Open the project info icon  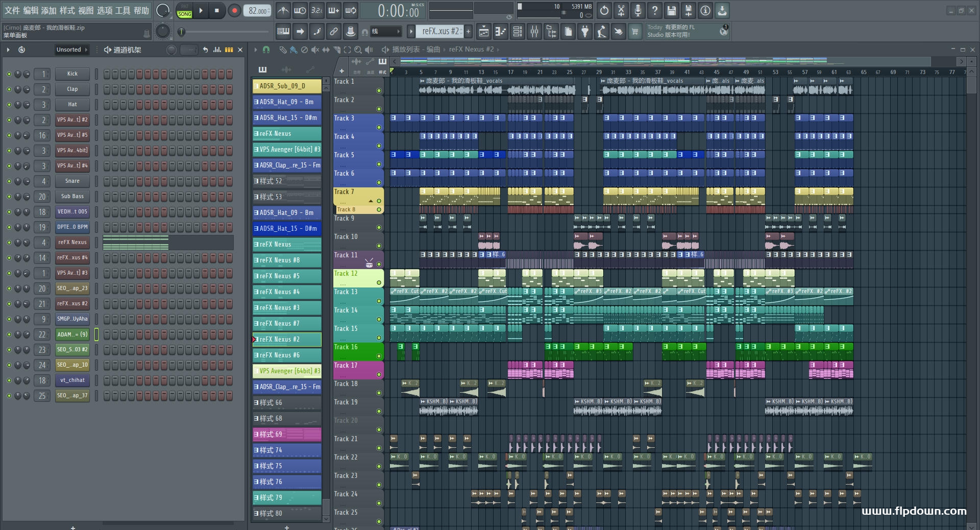tap(705, 10)
